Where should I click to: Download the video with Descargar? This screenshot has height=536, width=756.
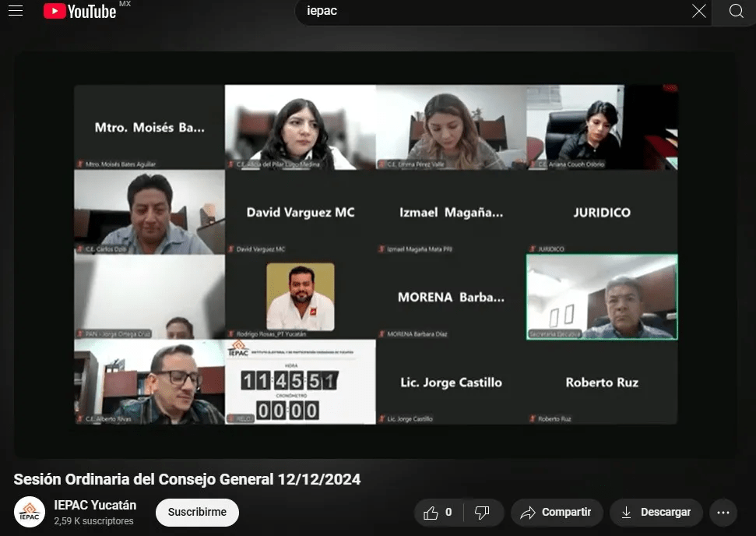click(x=656, y=512)
